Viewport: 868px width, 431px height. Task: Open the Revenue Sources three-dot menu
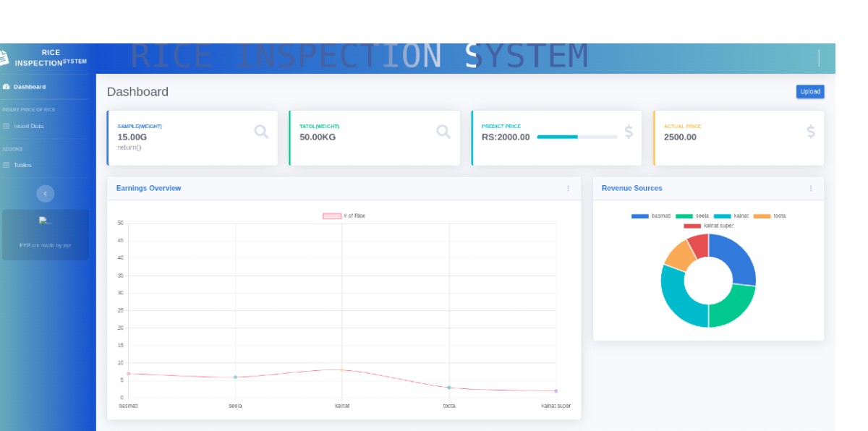pos(811,188)
